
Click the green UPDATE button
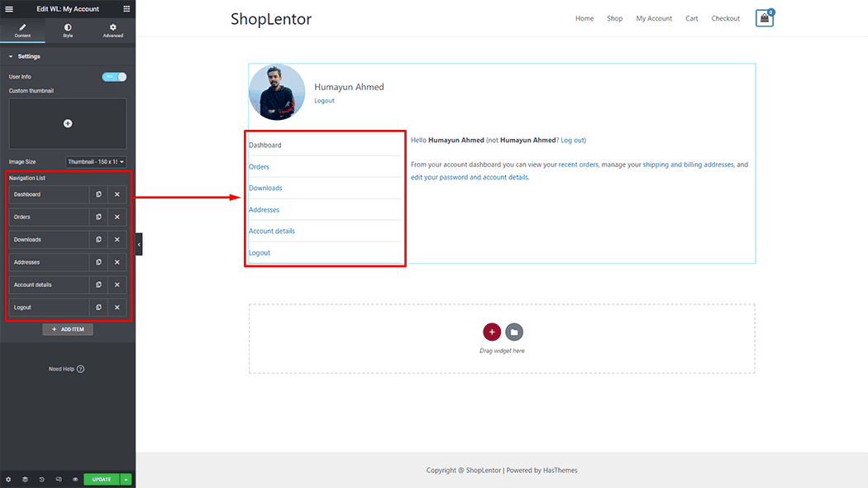click(101, 479)
